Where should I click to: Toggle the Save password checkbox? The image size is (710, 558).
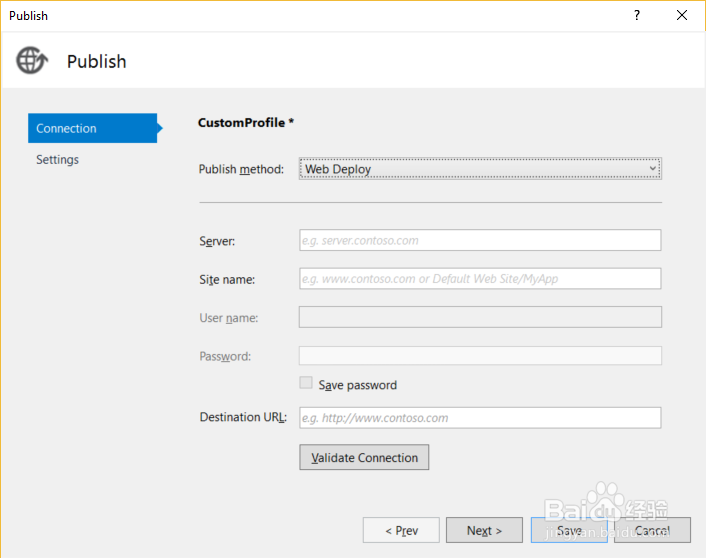306,384
